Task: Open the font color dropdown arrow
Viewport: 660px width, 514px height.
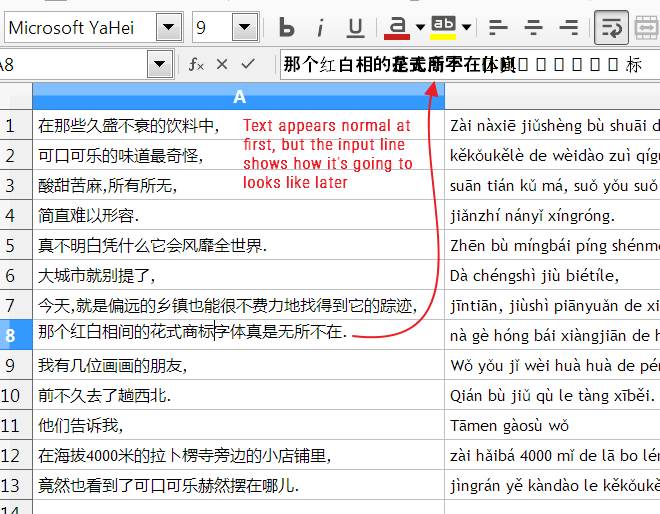Action: point(420,28)
